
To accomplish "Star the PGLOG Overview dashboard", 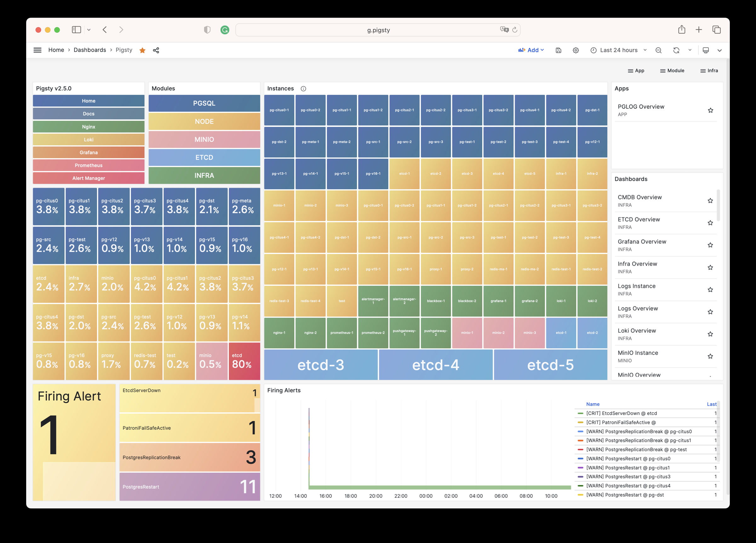I will 710,110.
